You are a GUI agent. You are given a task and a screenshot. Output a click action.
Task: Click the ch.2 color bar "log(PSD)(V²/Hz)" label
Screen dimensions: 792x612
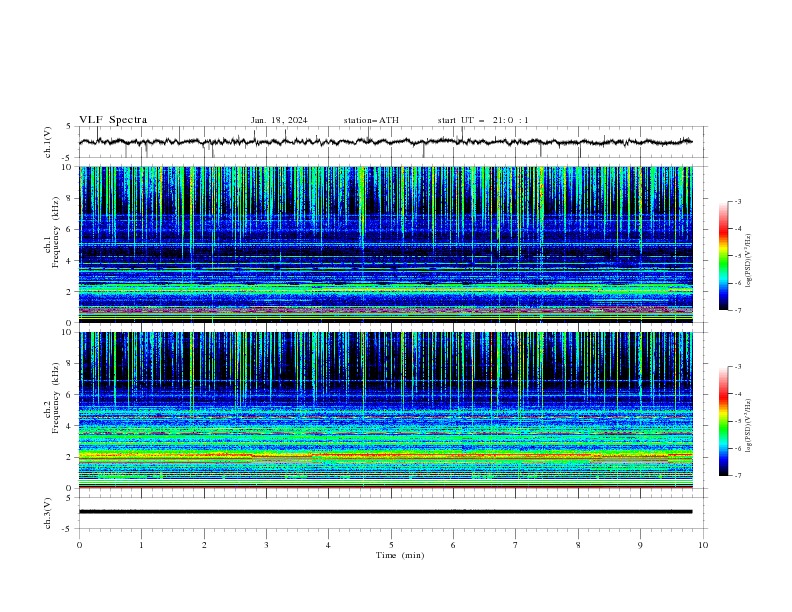click(x=748, y=426)
